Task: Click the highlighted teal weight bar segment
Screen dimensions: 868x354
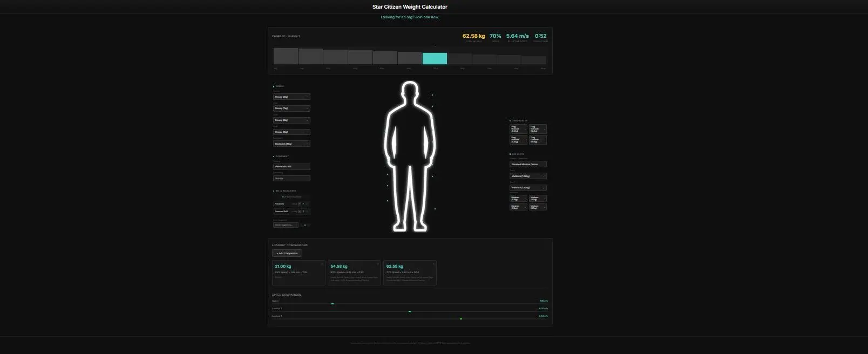Action: coord(435,58)
